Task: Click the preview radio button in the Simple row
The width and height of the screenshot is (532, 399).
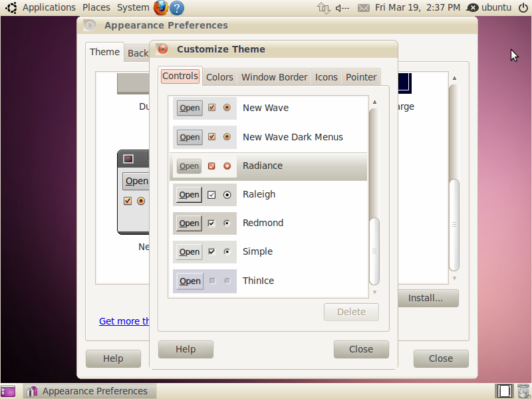Action: (x=227, y=252)
